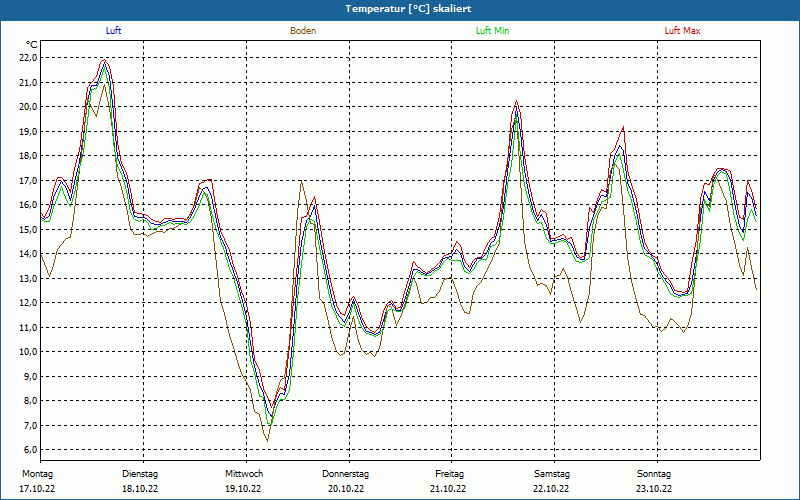The height and width of the screenshot is (500, 800).
Task: Click the 'Luft' legend label
Action: (x=113, y=31)
